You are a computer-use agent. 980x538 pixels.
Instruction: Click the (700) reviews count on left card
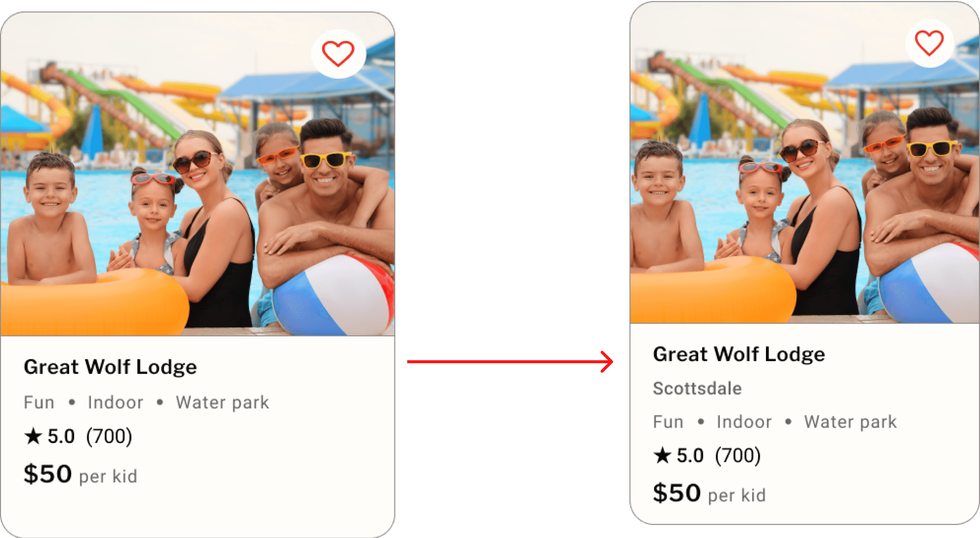point(109,436)
